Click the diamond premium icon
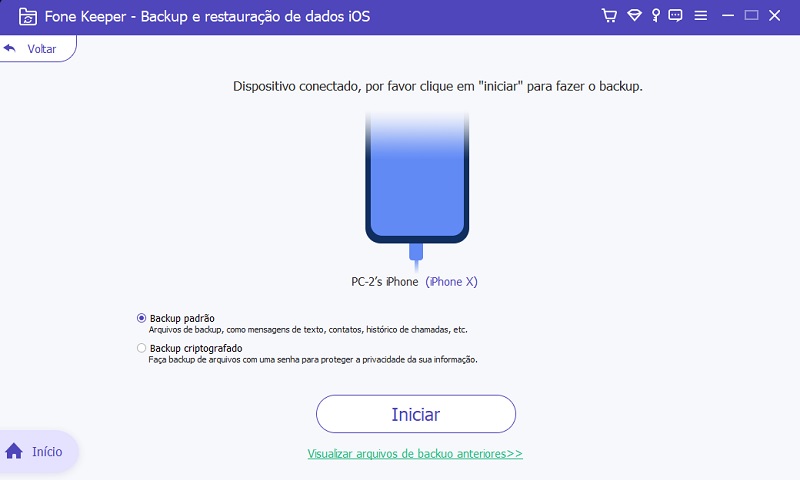 click(x=634, y=15)
